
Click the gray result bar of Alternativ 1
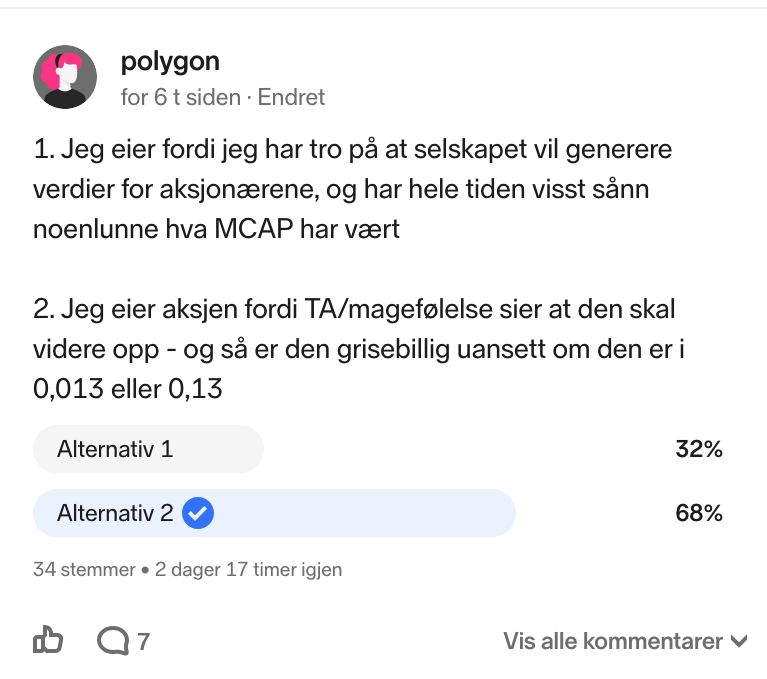tap(149, 449)
